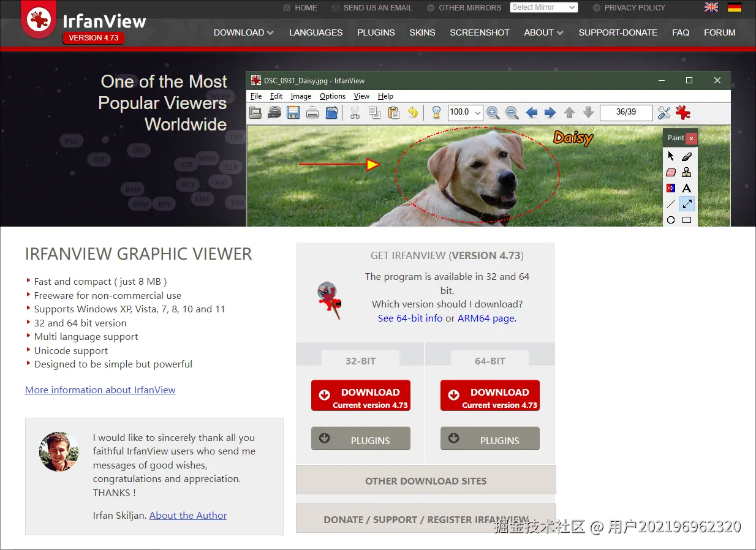Click the blue left arrow previous image icon
756x550 pixels.
532,113
